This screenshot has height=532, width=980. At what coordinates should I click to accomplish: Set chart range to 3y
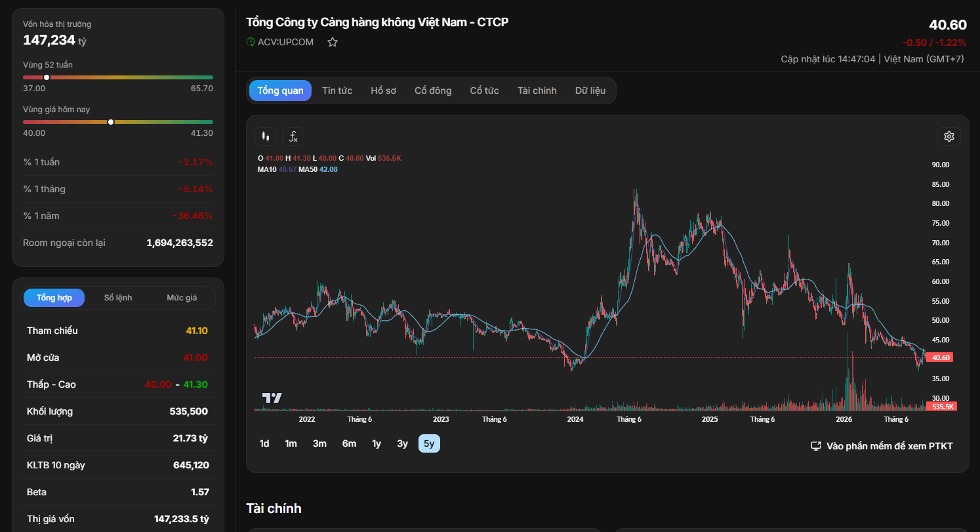(402, 444)
